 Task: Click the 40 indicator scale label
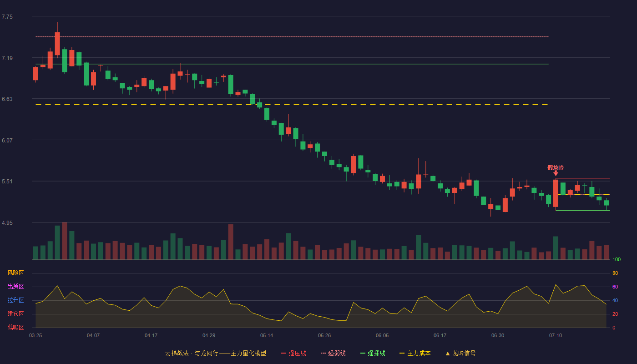point(615,300)
